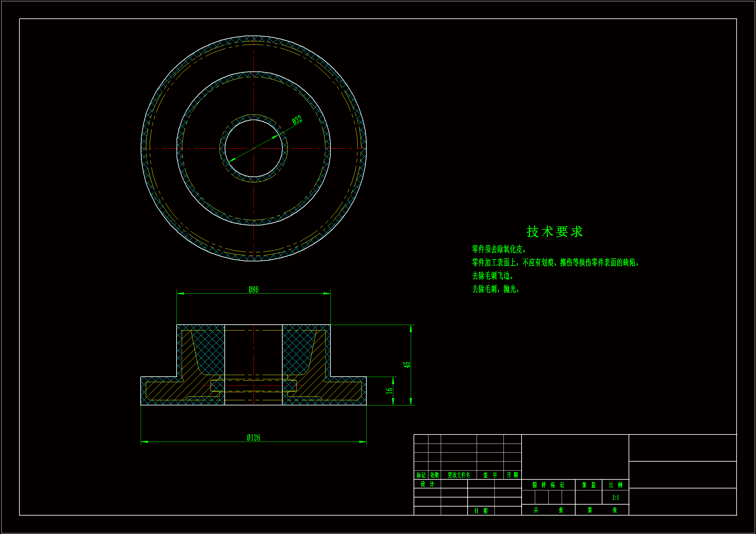The height and width of the screenshot is (534, 756).
Task: Click the 技术要求 heading text
Action: pyautogui.click(x=555, y=232)
